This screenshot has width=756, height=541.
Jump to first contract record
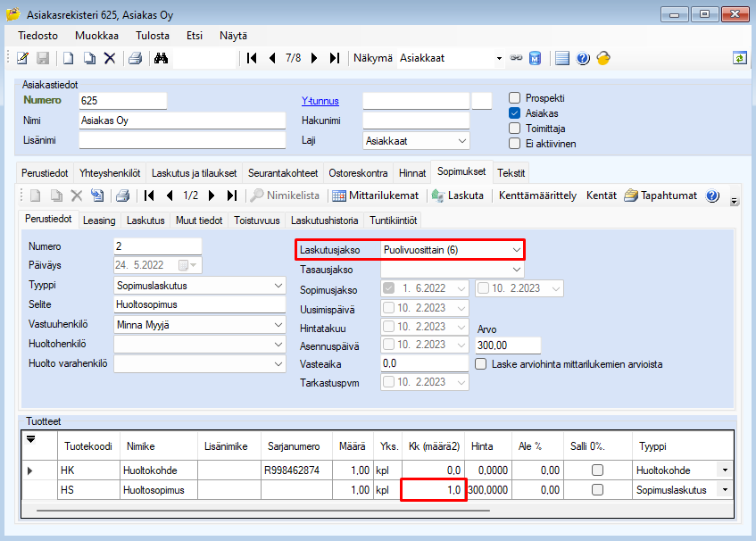pos(149,196)
